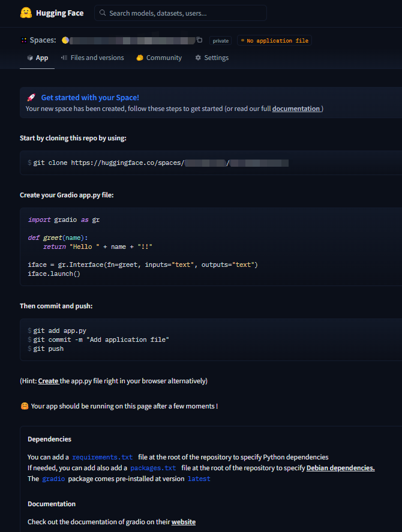Click the gr.Interface code line
Viewport: 402px width, 532px height.
coord(143,265)
